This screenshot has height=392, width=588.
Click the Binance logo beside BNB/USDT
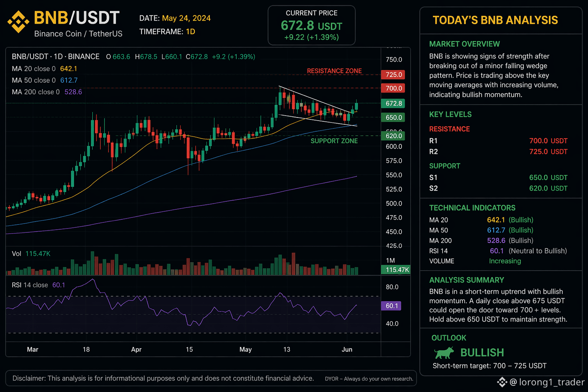pos(18,22)
